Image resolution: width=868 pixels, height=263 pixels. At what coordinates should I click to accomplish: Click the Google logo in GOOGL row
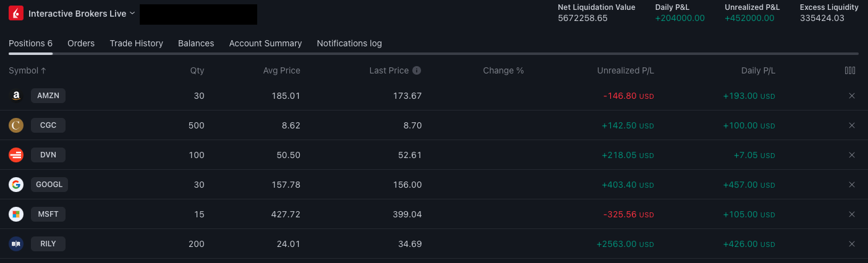click(16, 185)
